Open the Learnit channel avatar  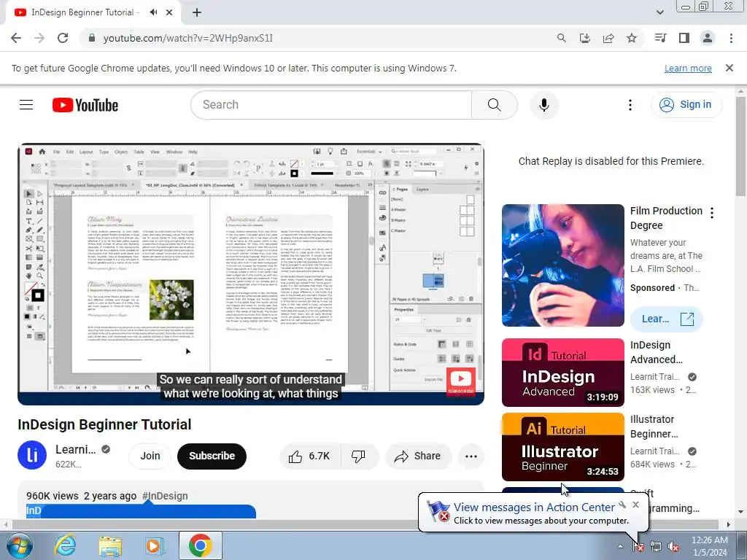tap(32, 455)
